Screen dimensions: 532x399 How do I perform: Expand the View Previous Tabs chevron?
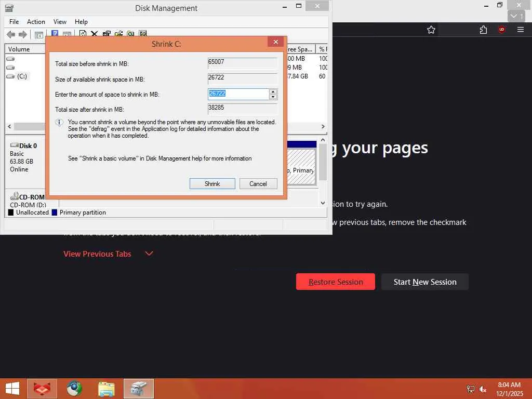click(x=149, y=254)
